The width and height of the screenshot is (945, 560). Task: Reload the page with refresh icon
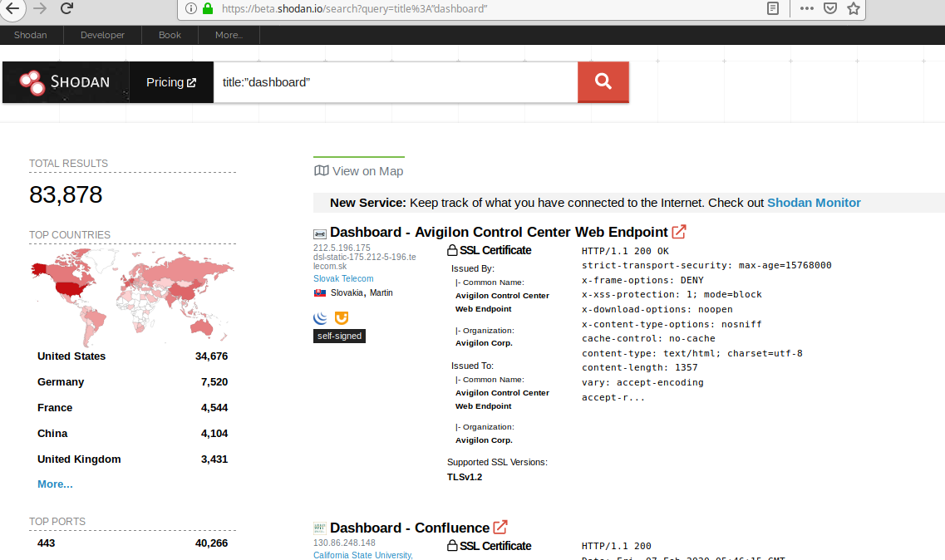[66, 8]
